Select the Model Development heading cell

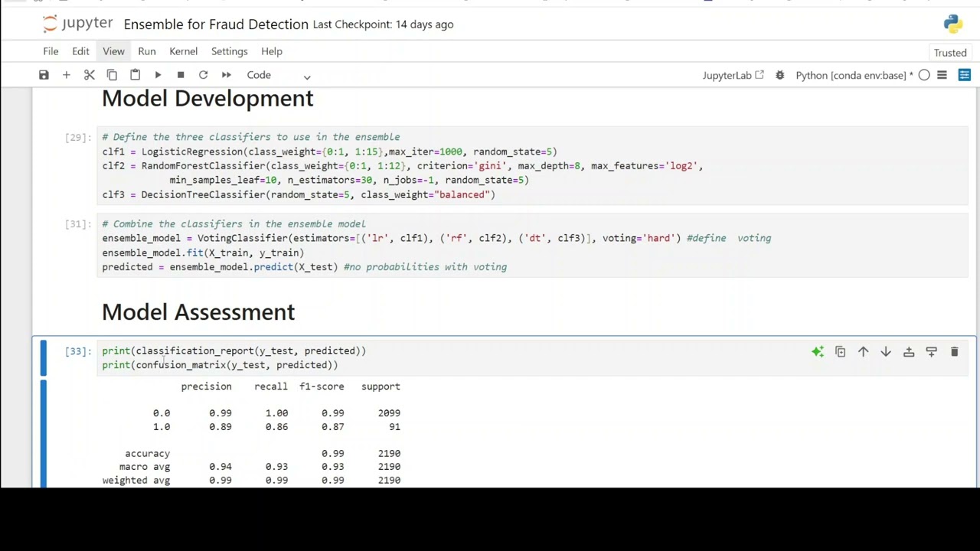[x=207, y=99]
